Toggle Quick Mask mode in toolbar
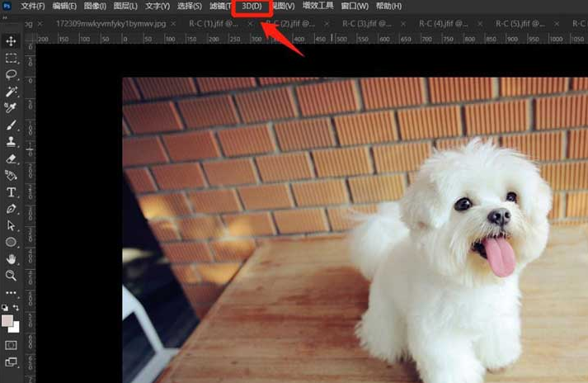Image resolution: width=588 pixels, height=383 pixels. pyautogui.click(x=12, y=345)
